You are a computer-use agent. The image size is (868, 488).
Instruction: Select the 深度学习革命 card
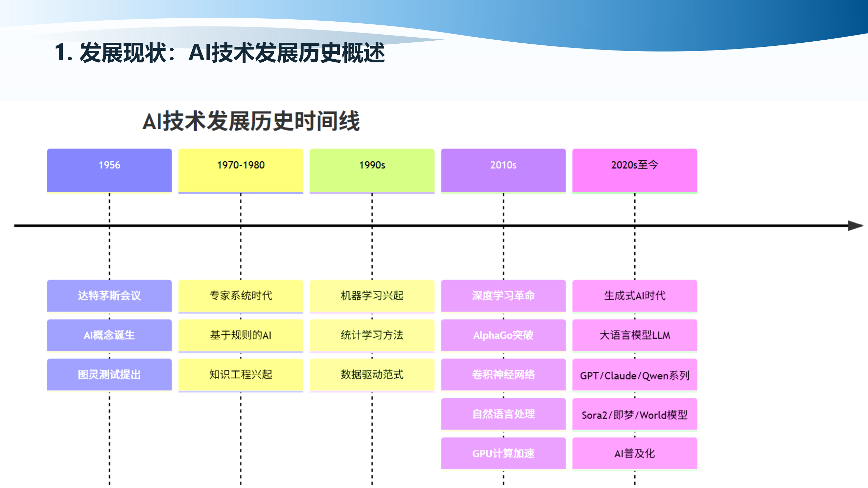tap(503, 296)
